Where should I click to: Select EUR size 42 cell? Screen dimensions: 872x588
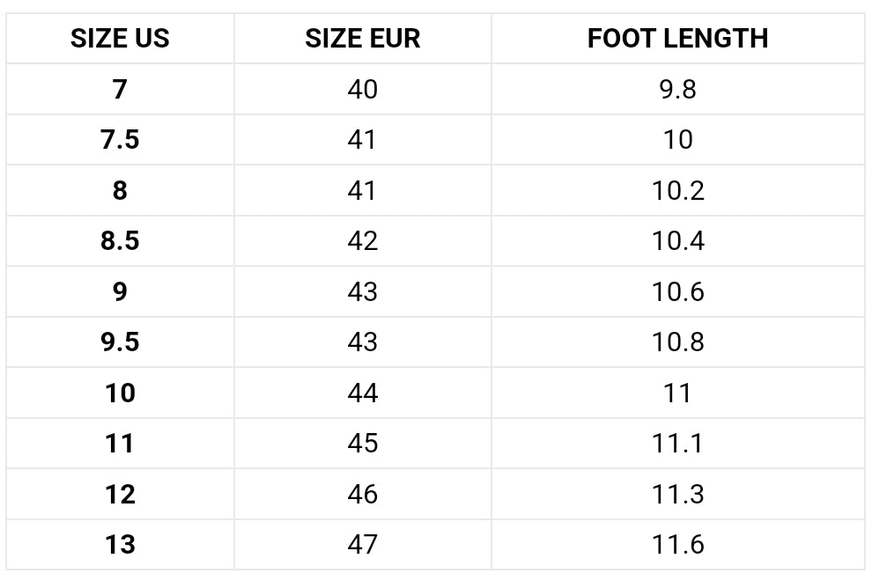click(x=362, y=241)
